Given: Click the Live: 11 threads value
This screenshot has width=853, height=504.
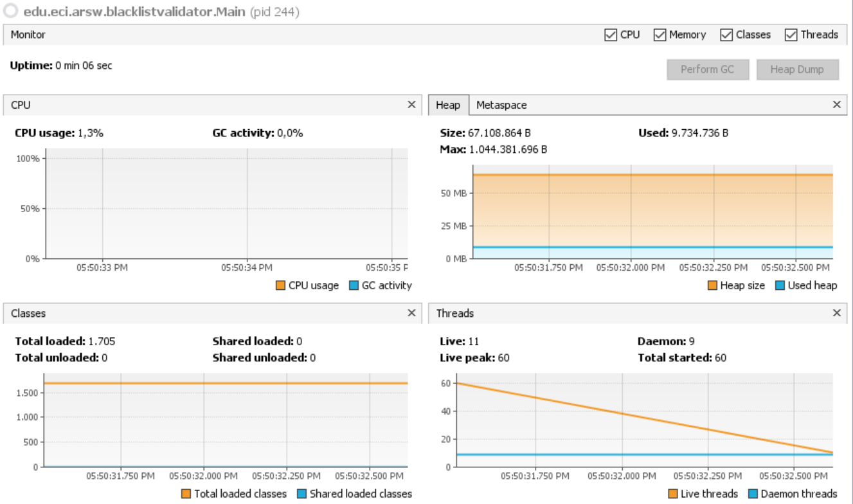Looking at the screenshot, I should point(460,341).
